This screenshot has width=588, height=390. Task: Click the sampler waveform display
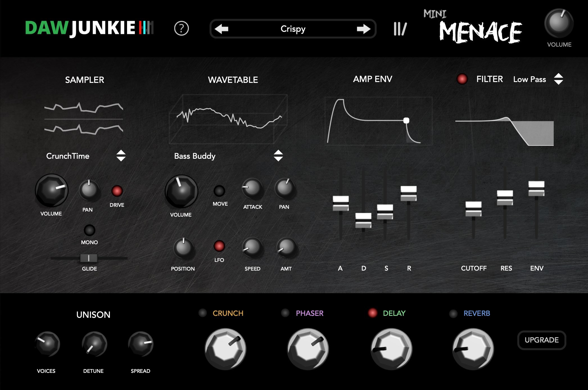coord(84,119)
